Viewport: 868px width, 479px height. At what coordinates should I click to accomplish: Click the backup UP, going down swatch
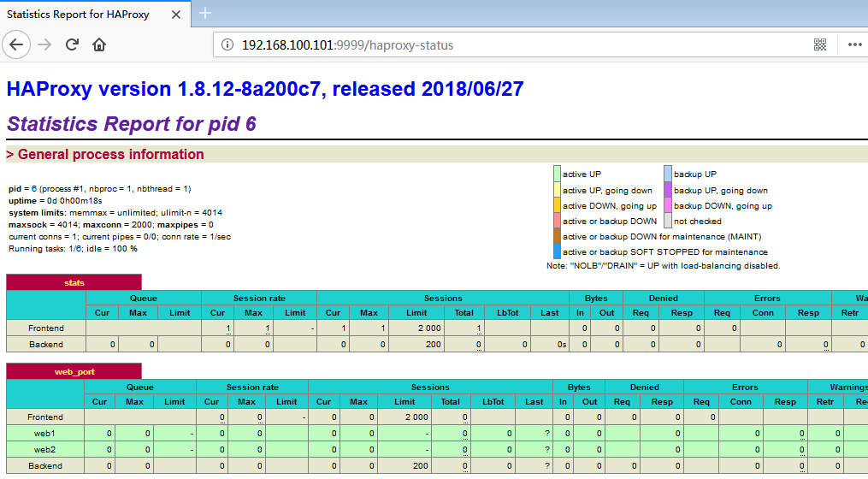(x=668, y=190)
